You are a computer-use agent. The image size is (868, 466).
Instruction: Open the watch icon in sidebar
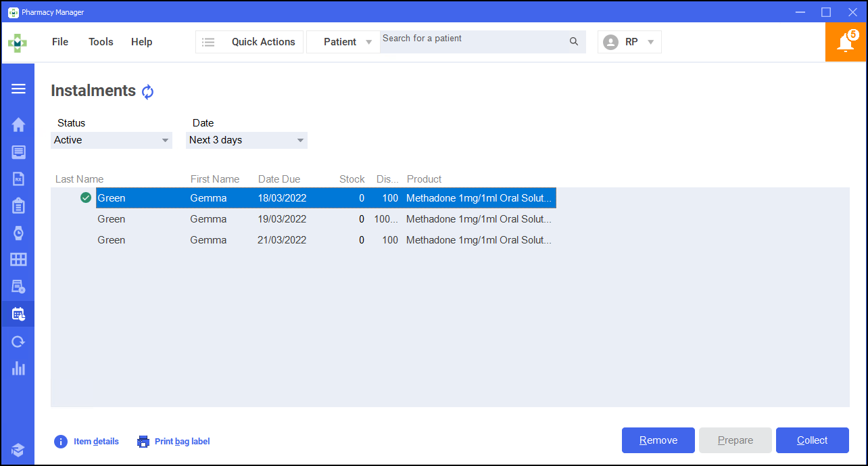pos(18,233)
